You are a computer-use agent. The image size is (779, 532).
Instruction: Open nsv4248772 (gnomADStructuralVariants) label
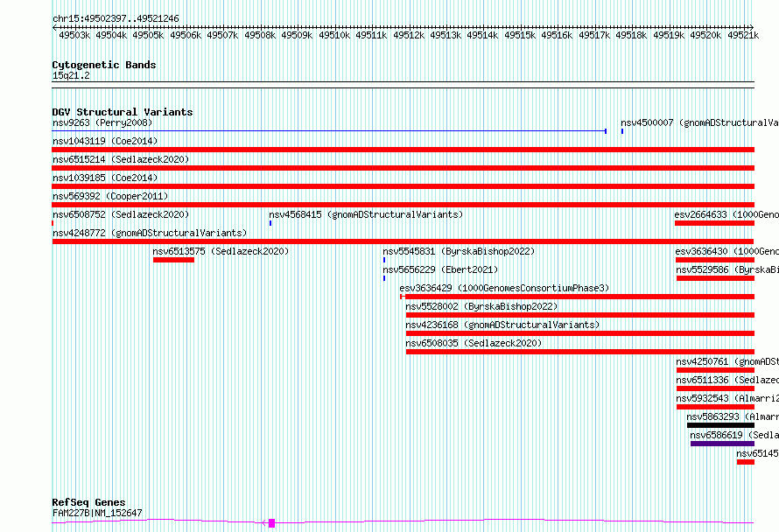point(150,233)
